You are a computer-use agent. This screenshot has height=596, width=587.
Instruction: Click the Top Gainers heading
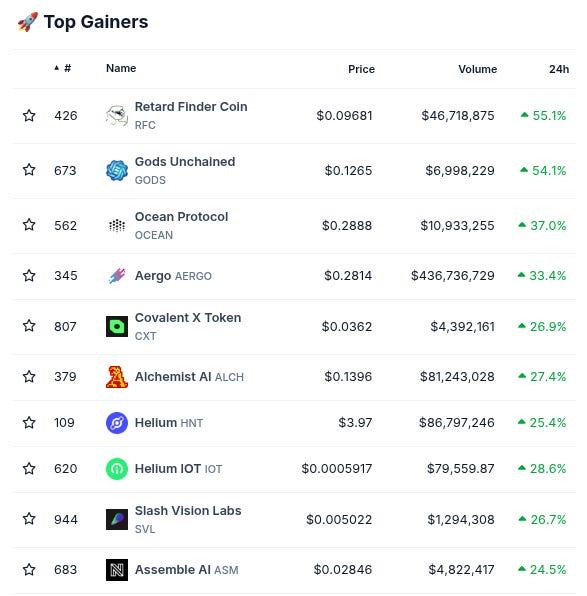click(96, 22)
